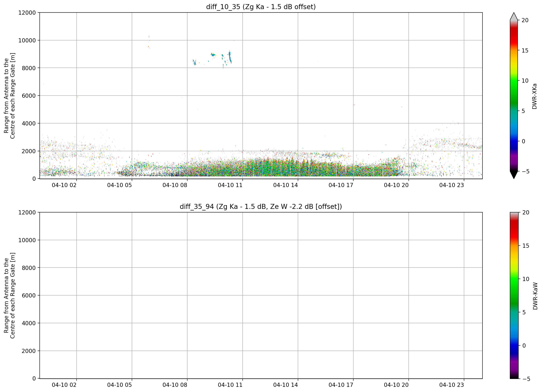Screen dimensions: 542x392
Task: Click the title 'diff_35_94 (Zg Ka - 1.5 dB, Ze W -2.2 dB [offset])'
Action: pyautogui.click(x=261, y=206)
